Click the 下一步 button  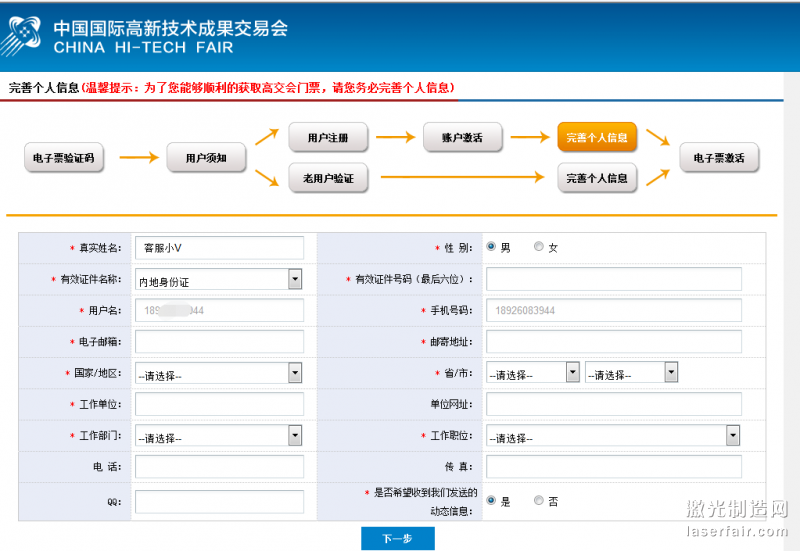click(x=397, y=538)
